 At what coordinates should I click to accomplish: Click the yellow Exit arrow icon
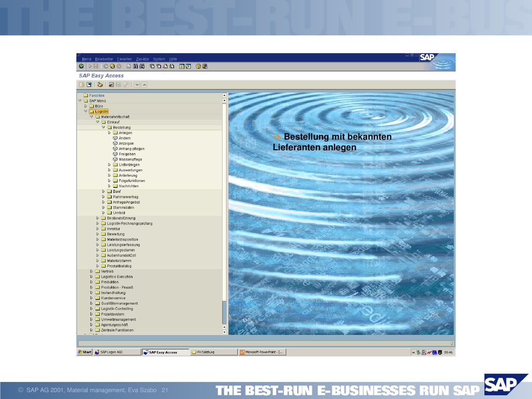pyautogui.click(x=112, y=66)
